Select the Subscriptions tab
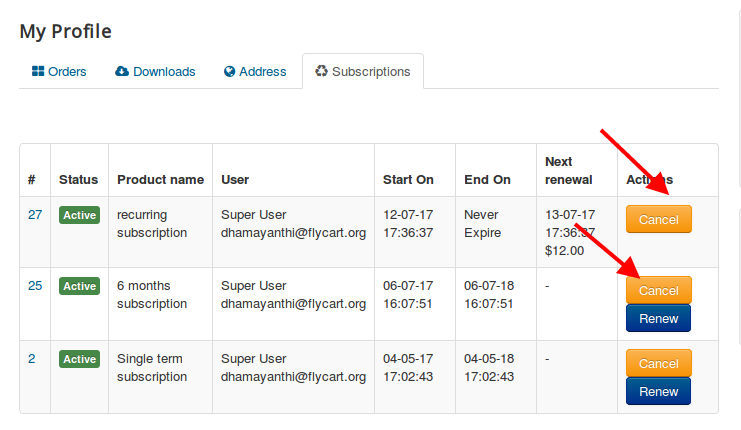The width and height of the screenshot is (741, 430). 362,72
